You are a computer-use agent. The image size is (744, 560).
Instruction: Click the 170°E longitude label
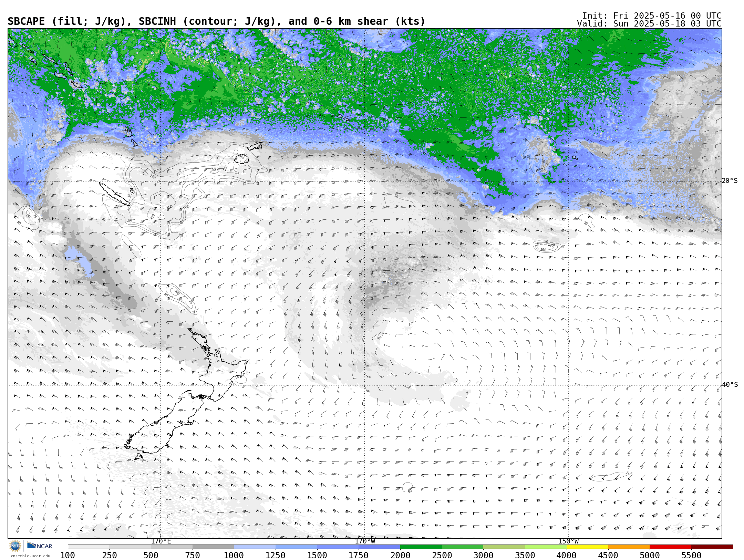click(x=161, y=541)
